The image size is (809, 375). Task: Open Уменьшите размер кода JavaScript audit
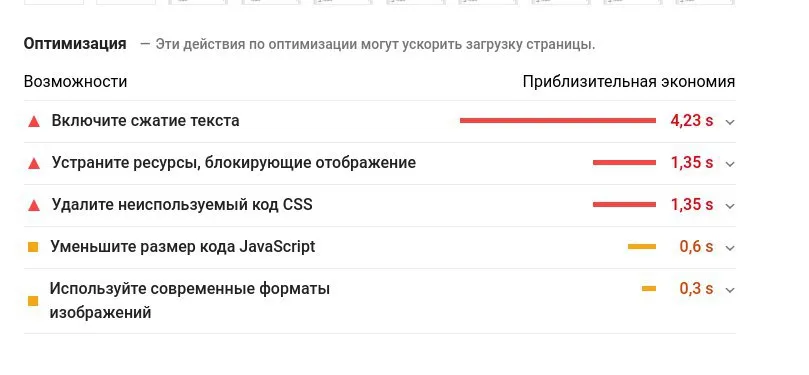[x=183, y=247]
